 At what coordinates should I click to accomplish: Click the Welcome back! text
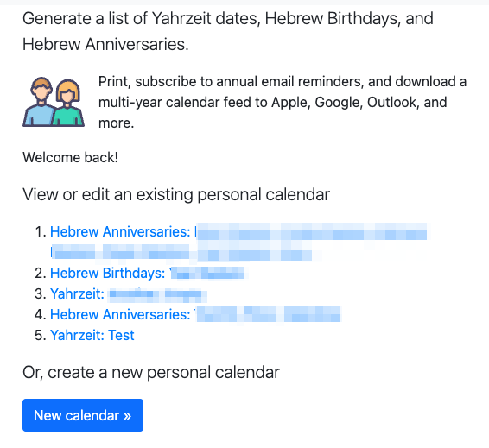[x=71, y=157]
